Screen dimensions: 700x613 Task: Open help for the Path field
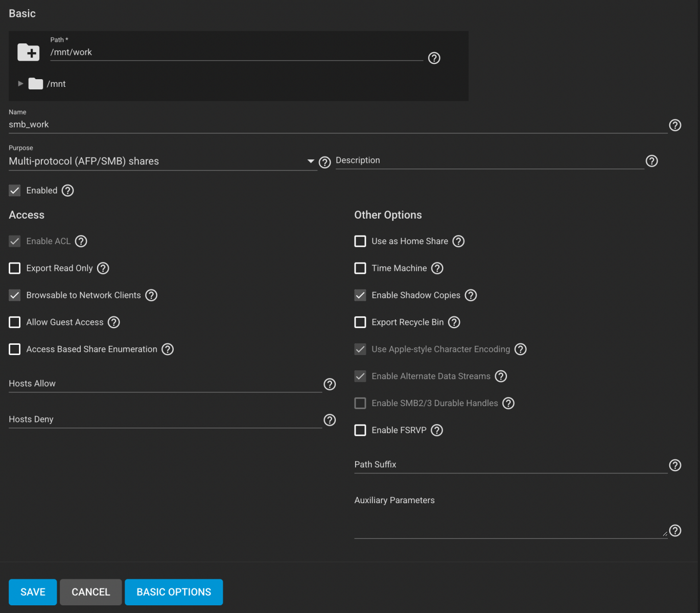[x=434, y=58]
